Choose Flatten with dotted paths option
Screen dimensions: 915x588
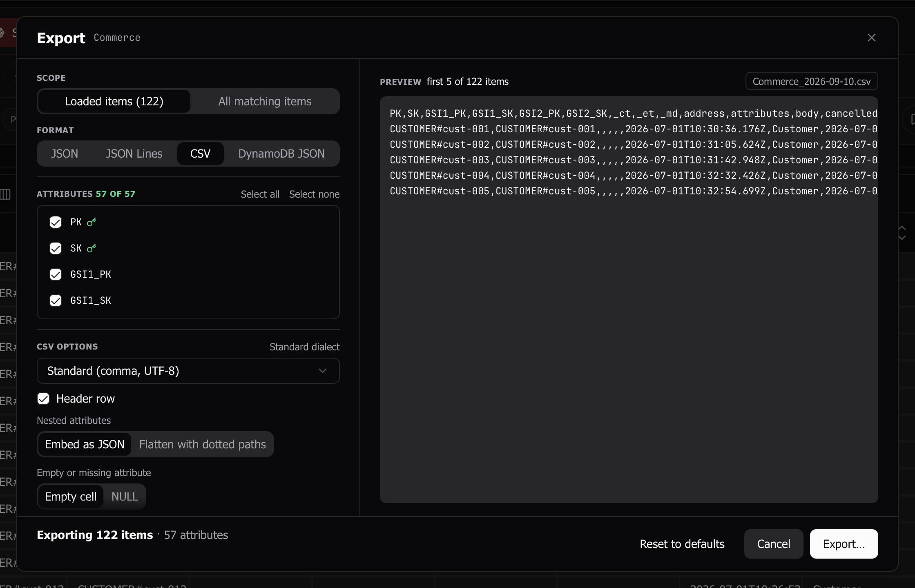pyautogui.click(x=203, y=444)
